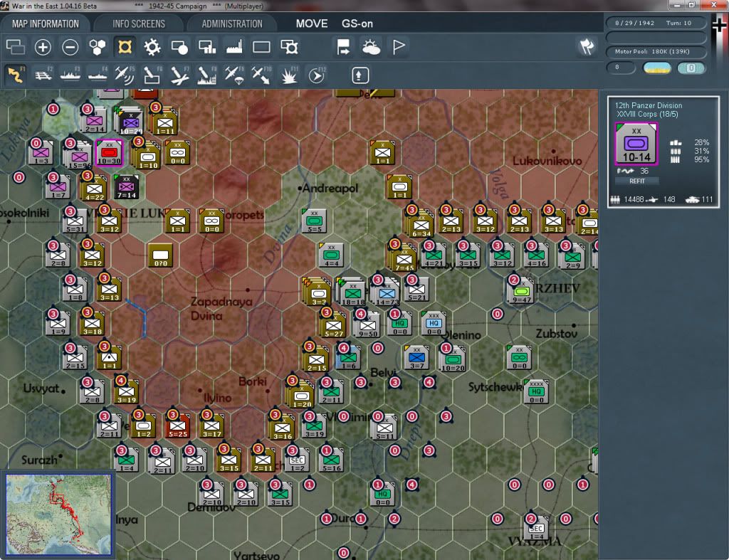
Task: Zoom out with the minus icon
Action: click(70, 47)
